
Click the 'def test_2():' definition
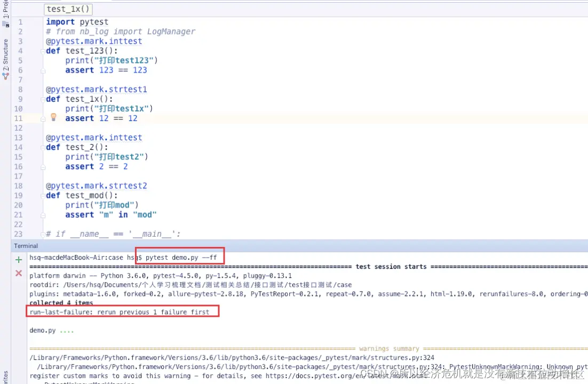(77, 147)
